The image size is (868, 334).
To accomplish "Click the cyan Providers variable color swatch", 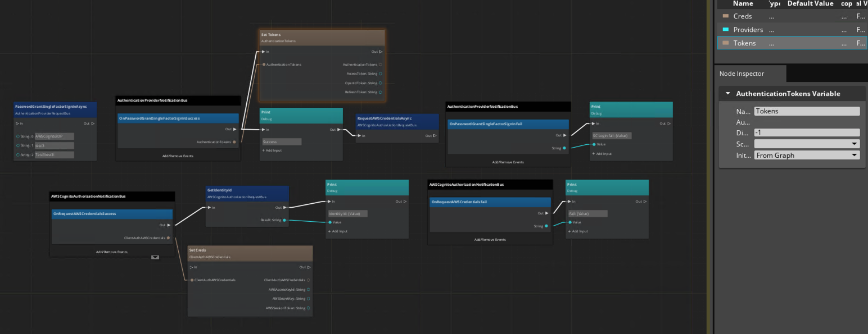I will coord(725,30).
